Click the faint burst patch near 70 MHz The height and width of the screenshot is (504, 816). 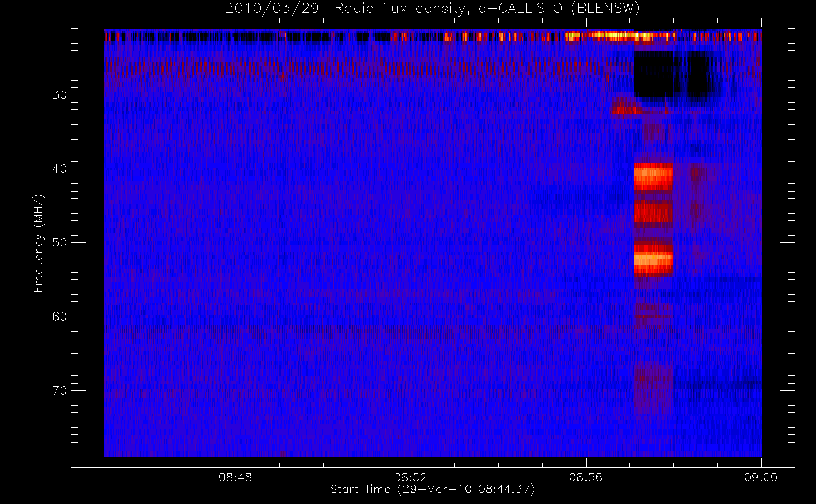(653, 387)
